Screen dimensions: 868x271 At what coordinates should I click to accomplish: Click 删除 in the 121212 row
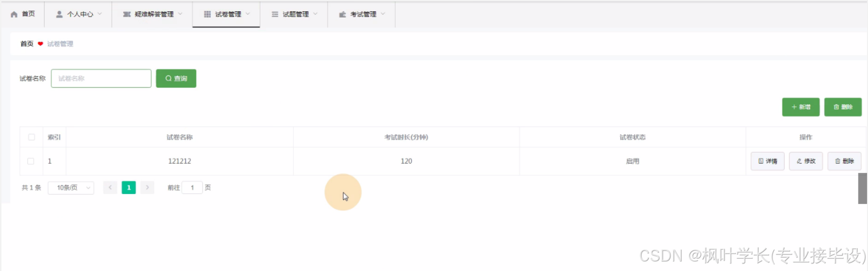844,161
